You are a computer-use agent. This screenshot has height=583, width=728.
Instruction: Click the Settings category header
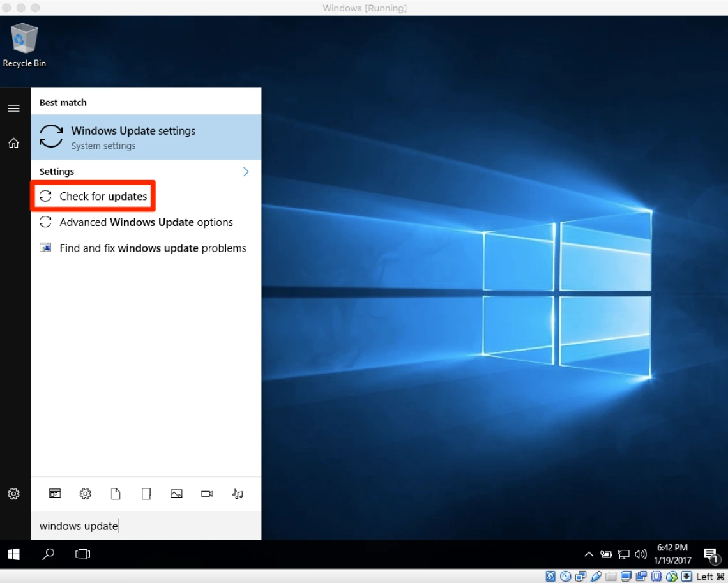[x=57, y=172]
